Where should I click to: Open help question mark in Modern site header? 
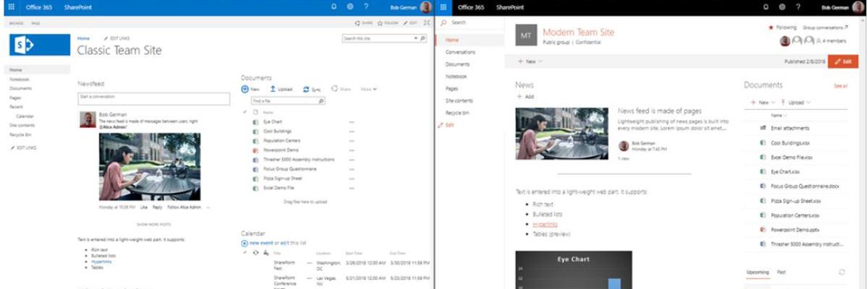800,7
